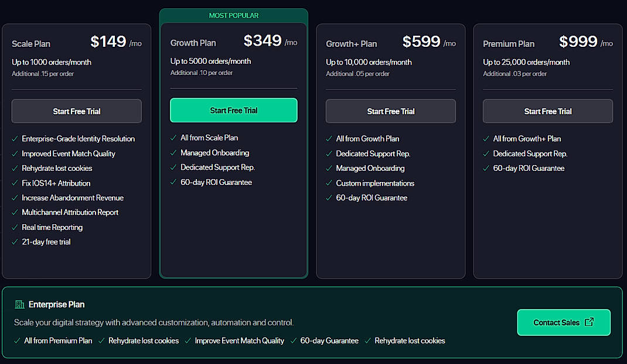Viewport: 627px width, 364px height.
Task: Start free trial on the Growth Plan
Action: click(233, 110)
